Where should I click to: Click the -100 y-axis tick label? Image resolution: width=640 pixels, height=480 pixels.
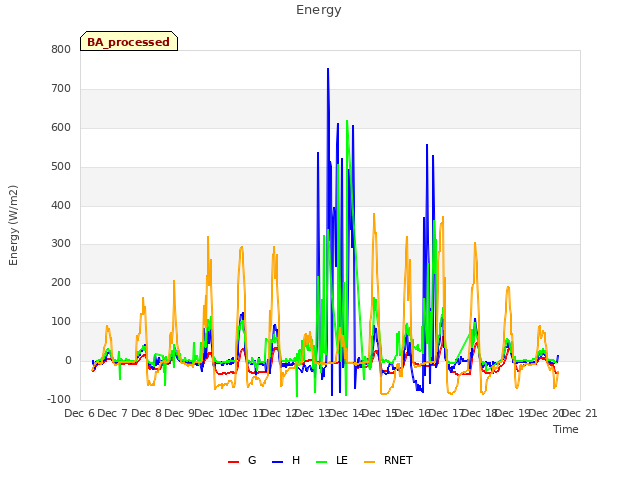click(x=59, y=399)
